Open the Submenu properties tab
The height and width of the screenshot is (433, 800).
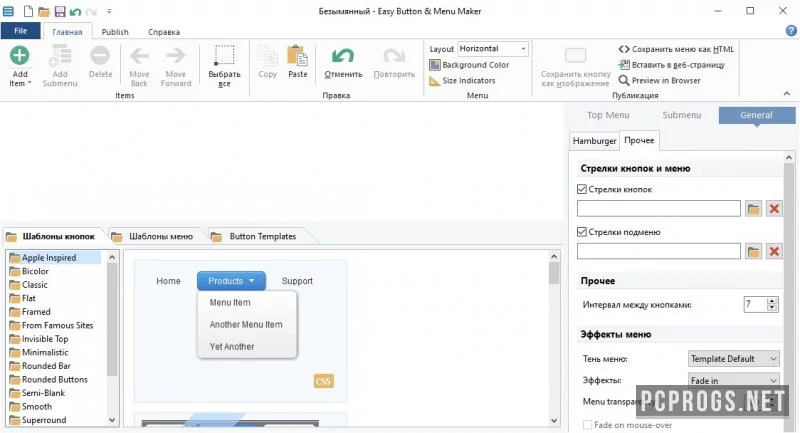click(x=682, y=115)
